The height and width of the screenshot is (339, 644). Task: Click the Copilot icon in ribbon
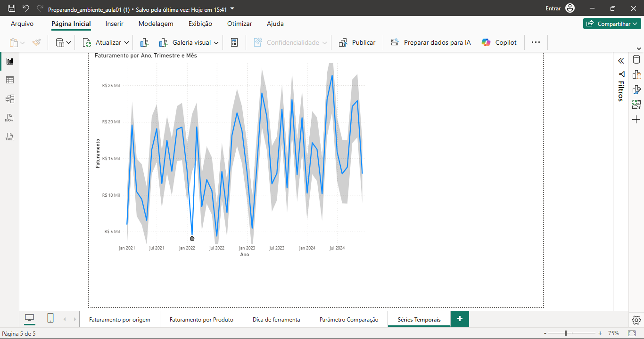[x=486, y=42]
